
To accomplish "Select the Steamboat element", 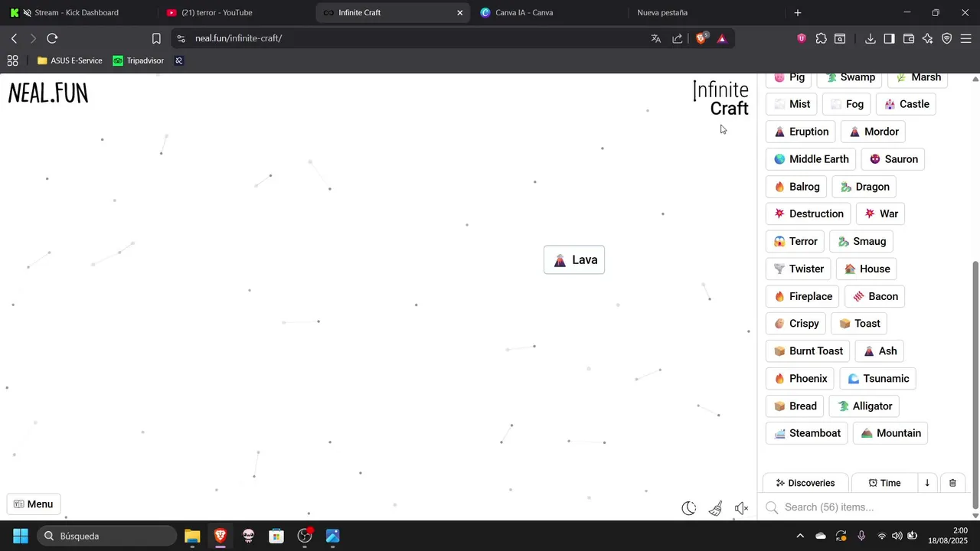I will coord(807,433).
